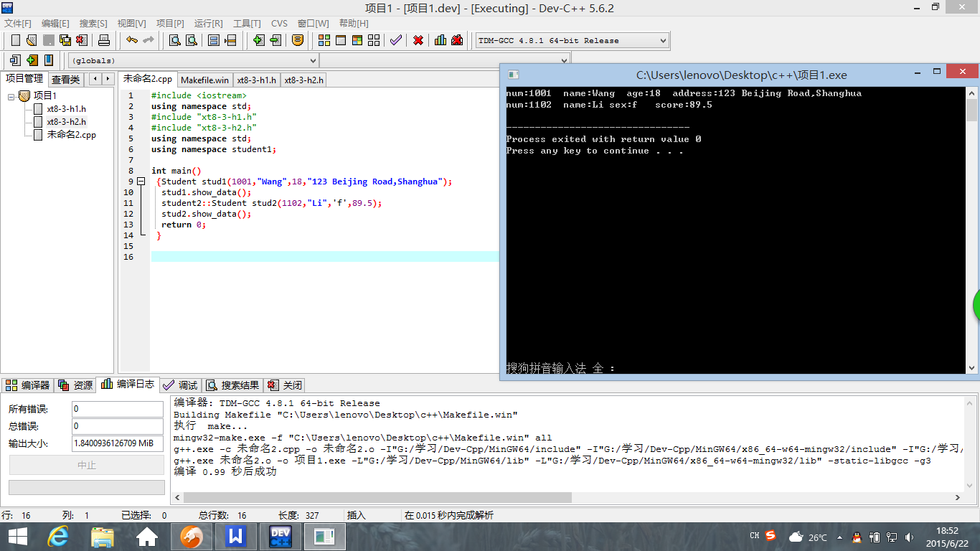Open the CVS menu

coord(279,24)
